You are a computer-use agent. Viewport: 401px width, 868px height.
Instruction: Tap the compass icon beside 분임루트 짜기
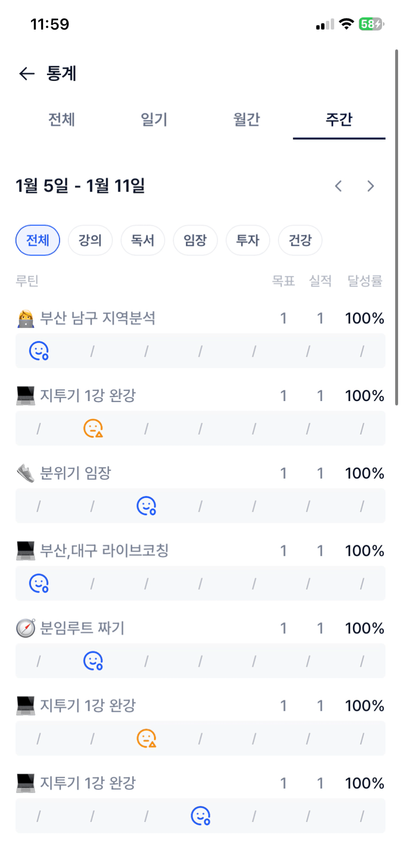point(26,628)
